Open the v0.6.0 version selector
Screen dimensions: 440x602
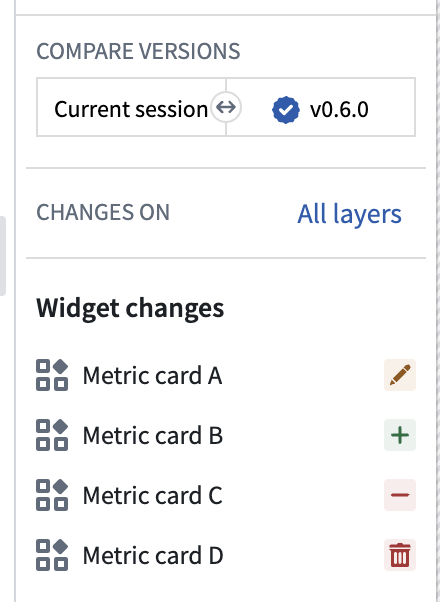click(321, 107)
